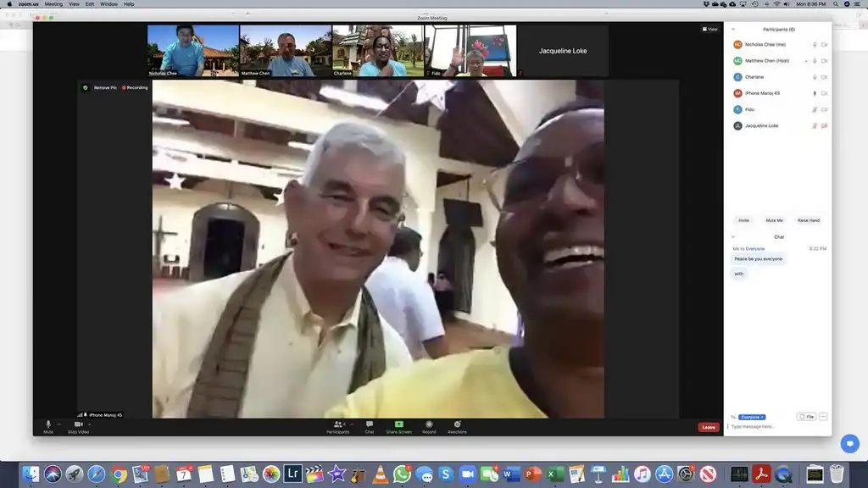Click Jacqueline Loke's disabled camera icon

[x=824, y=125]
